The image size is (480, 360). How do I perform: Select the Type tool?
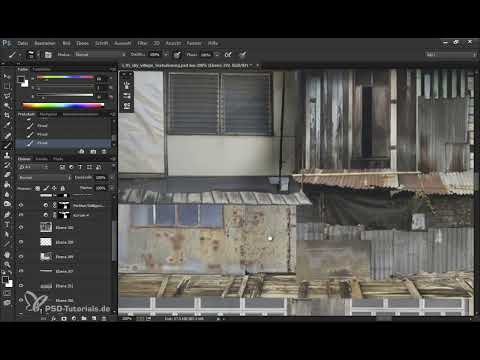7,224
